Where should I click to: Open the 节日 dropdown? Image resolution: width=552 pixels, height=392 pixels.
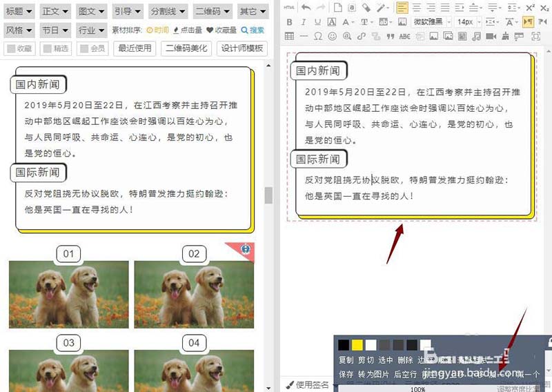click(55, 30)
